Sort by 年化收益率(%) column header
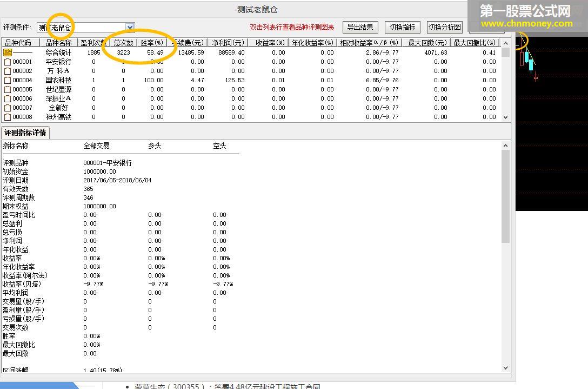The height and width of the screenshot is (389, 588). pos(312,43)
